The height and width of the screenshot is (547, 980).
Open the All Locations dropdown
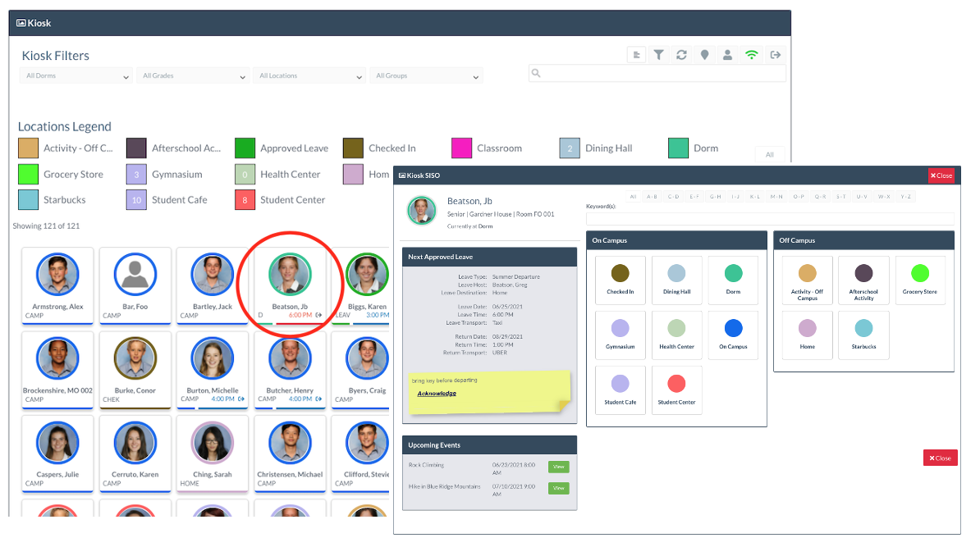pyautogui.click(x=309, y=75)
